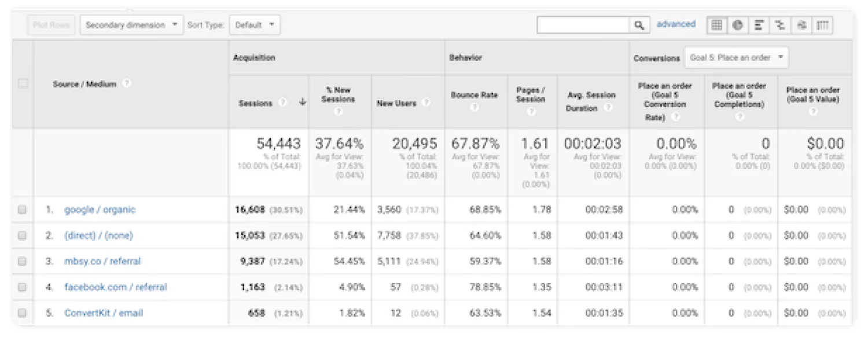Switch to the Performance bar view
The image size is (868, 338).
[x=759, y=25]
